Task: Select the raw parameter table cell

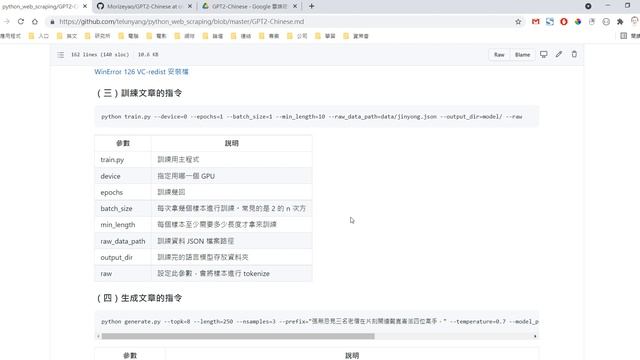Action: pyautogui.click(x=123, y=274)
